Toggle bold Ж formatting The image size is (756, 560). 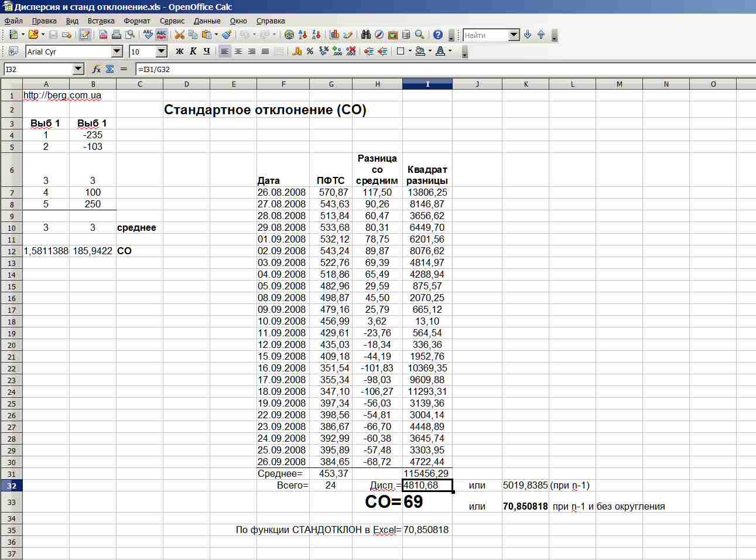point(180,52)
